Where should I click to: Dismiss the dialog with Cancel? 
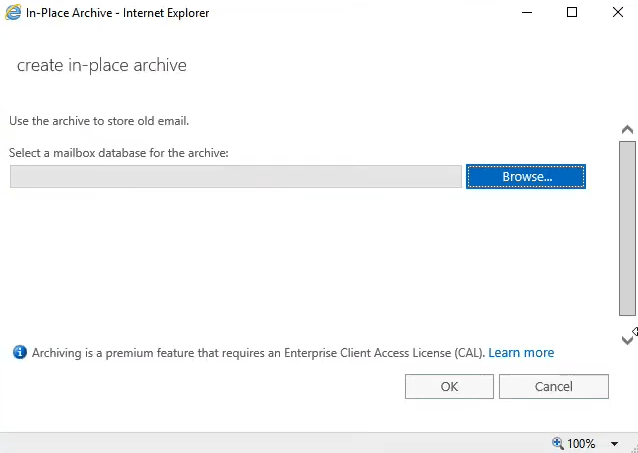pos(553,386)
